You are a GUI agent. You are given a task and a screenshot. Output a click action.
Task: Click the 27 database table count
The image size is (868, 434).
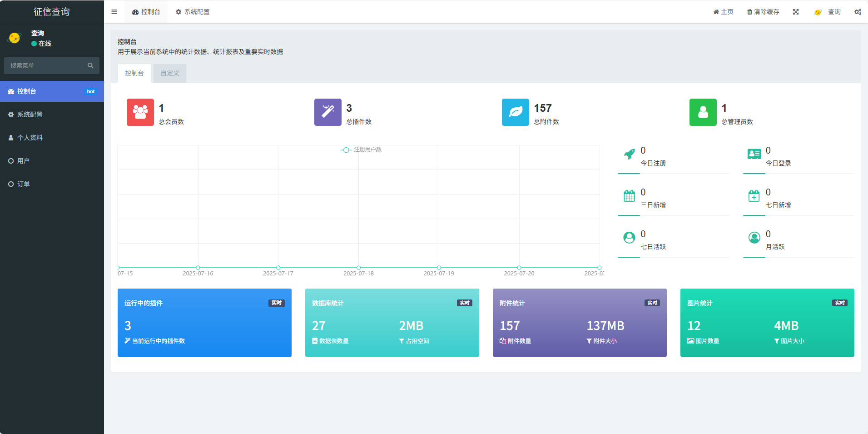[x=319, y=326]
